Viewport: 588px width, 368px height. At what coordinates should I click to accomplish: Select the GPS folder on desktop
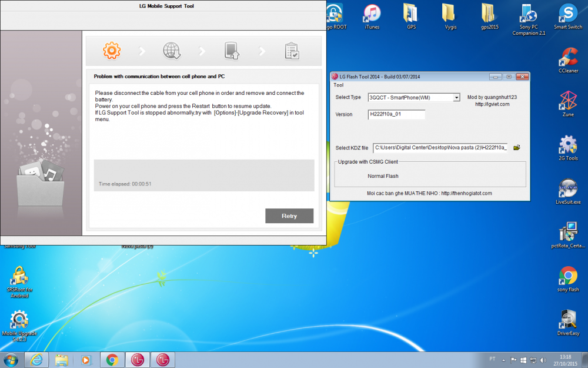412,16
